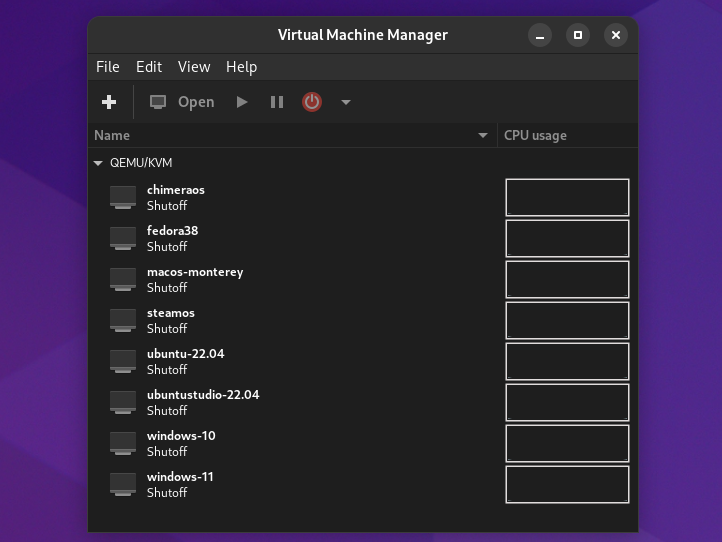Pause the virtual machine
This screenshot has width=722, height=542.
277,102
